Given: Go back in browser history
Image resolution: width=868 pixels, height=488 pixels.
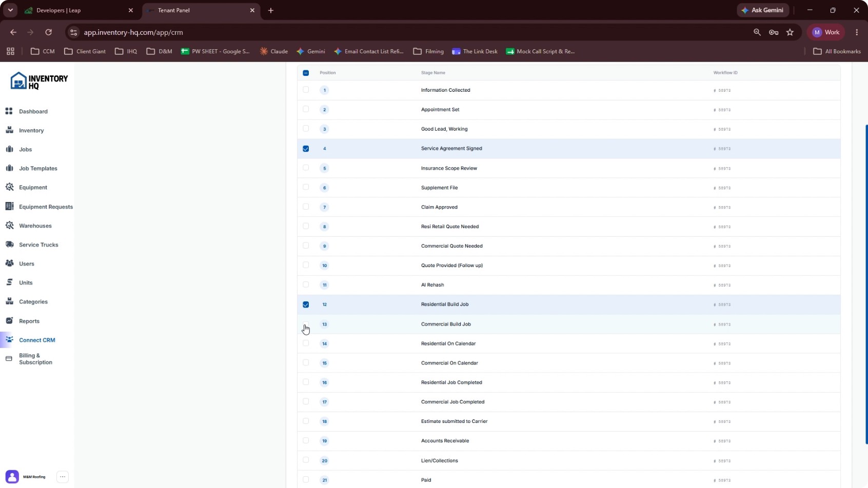Looking at the screenshot, I should 13,32.
